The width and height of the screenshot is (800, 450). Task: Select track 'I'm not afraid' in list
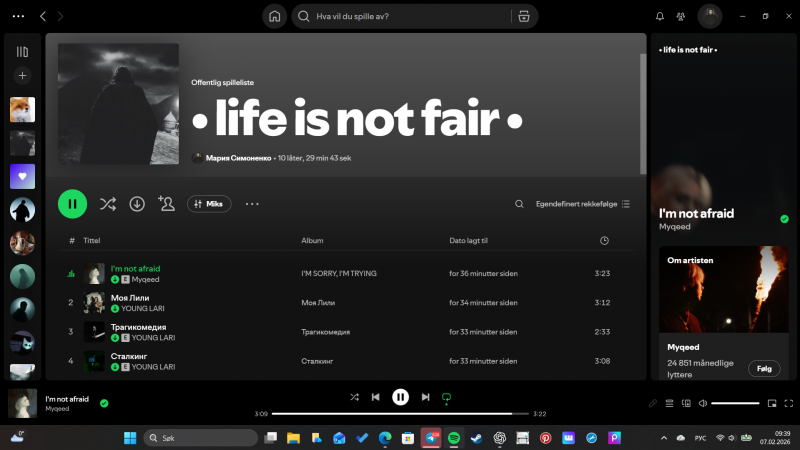pos(135,268)
